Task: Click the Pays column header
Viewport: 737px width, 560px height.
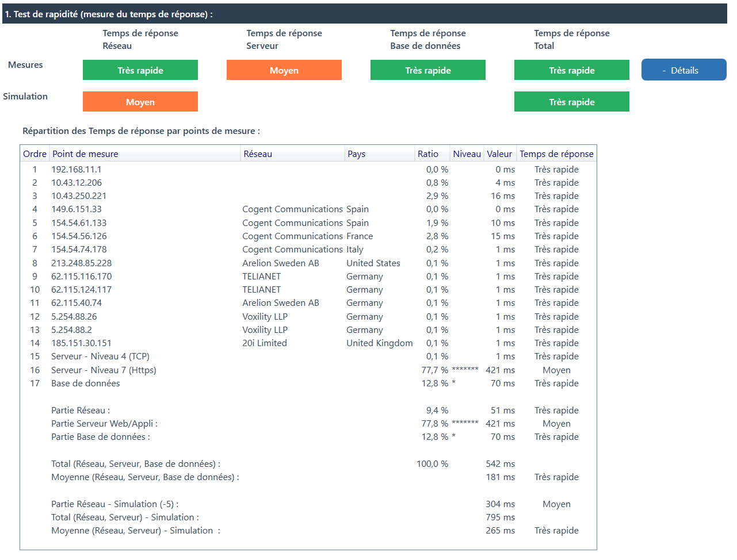Action: [x=380, y=154]
